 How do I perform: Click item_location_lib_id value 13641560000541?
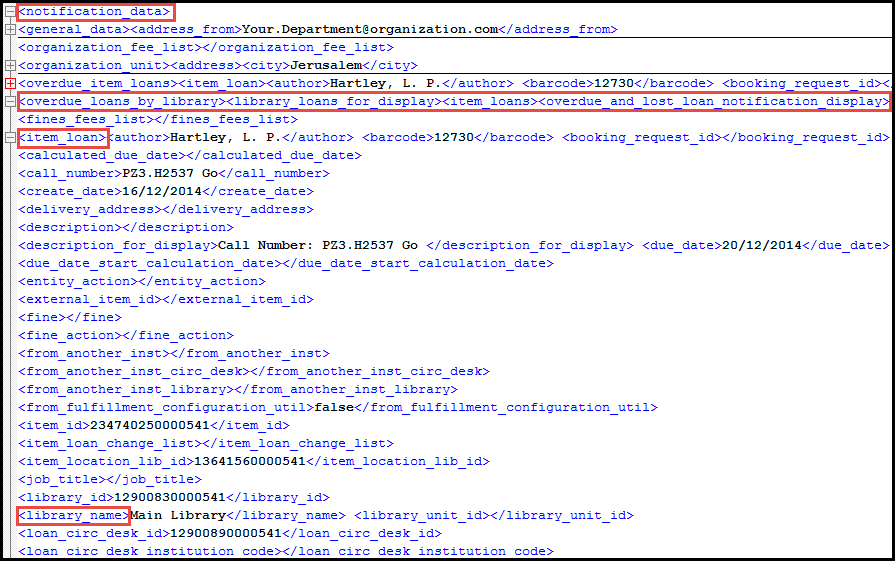click(x=250, y=461)
